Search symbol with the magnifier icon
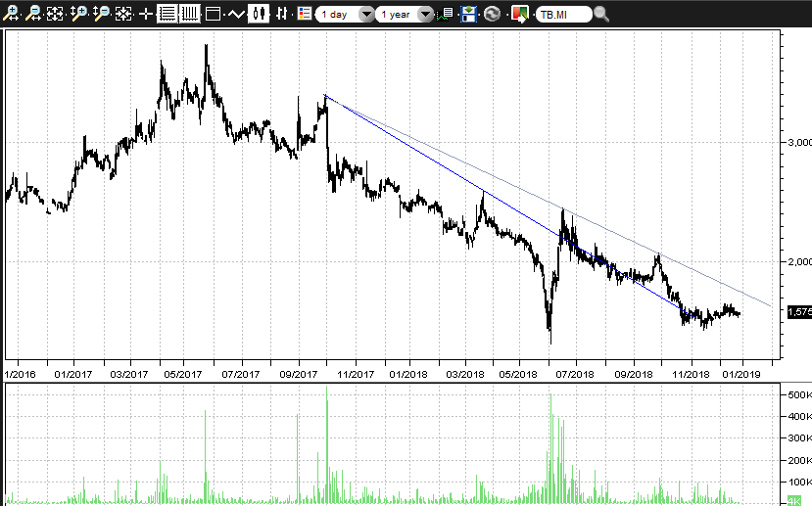812x506 pixels. (601, 14)
